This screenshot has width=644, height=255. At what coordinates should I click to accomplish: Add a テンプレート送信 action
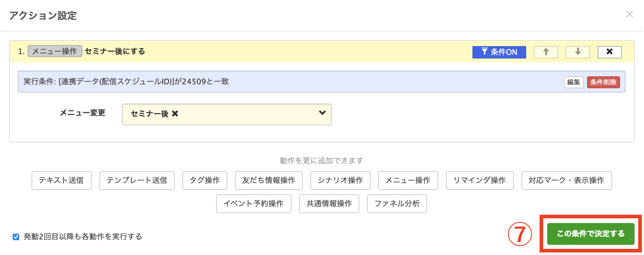coord(137,180)
